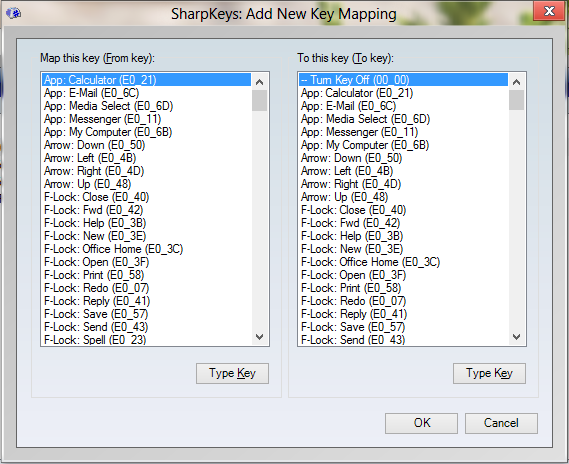The width and height of the screenshot is (569, 464).
Task: Select Arrow: Up (E0_48) in To key list
Action: point(404,197)
